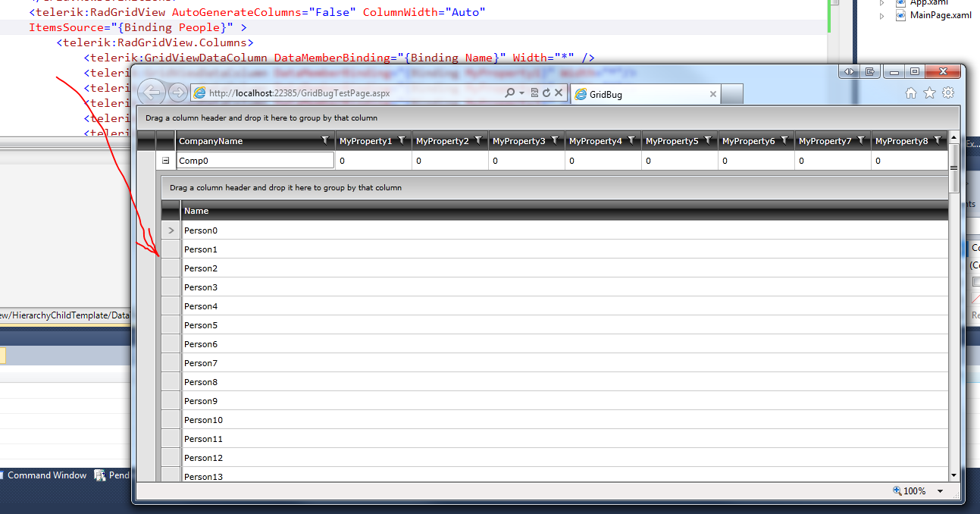Screen dimensions: 980x514
Task: Open filter for MyProperty5 column
Action: click(708, 141)
